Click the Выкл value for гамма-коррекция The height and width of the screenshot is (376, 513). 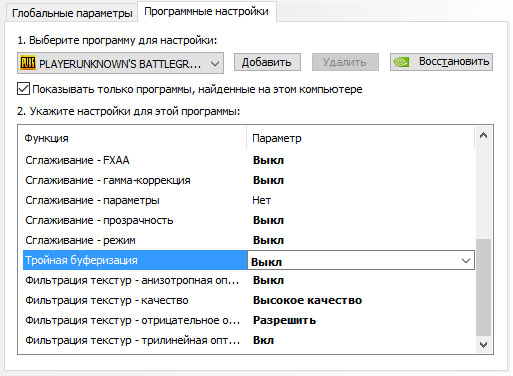pyautogui.click(x=268, y=180)
